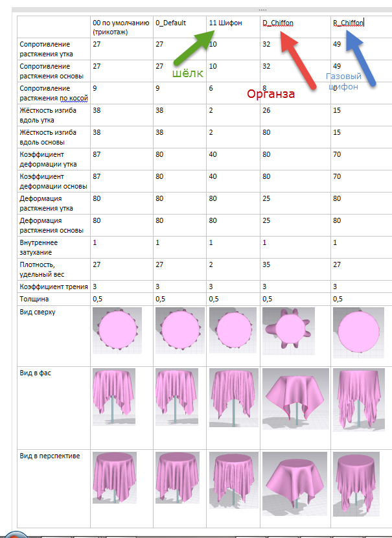The height and width of the screenshot is (538, 392).
Task: Click the blue arrow pointing to R_Chiffon
Action: [360, 57]
